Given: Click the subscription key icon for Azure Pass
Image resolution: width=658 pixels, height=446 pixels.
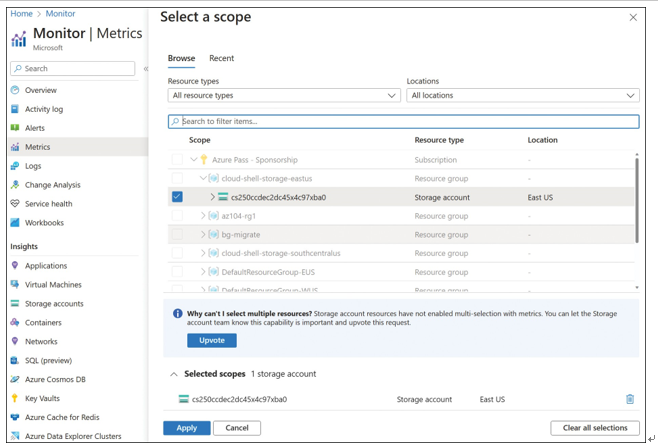Looking at the screenshot, I should coord(204,159).
